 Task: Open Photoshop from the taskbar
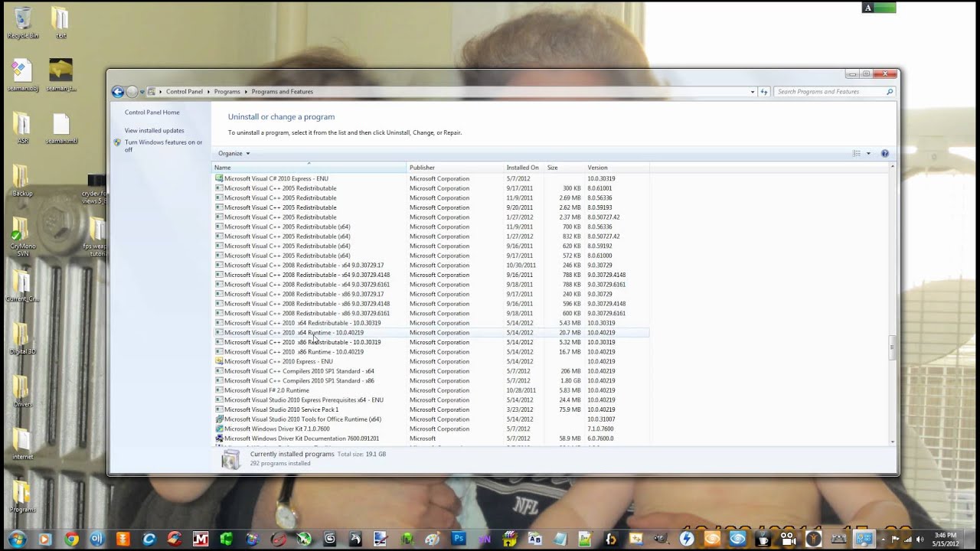click(459, 539)
